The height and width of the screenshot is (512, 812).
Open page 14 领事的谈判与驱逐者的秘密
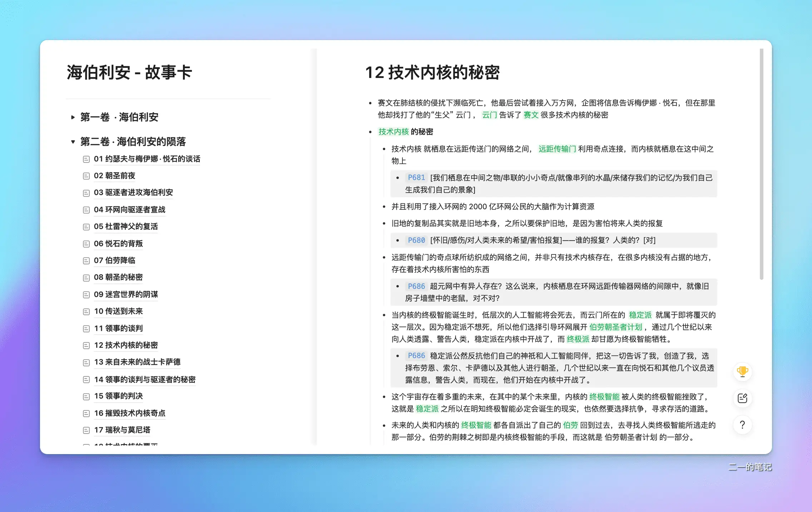point(145,379)
